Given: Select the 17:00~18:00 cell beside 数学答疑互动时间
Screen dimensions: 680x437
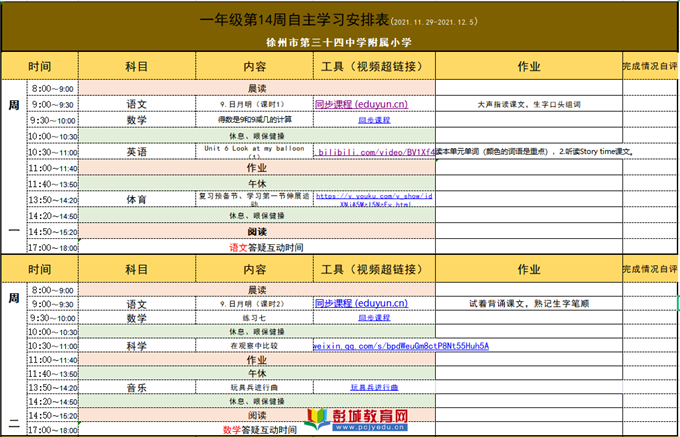Looking at the screenshot, I should click(52, 430).
